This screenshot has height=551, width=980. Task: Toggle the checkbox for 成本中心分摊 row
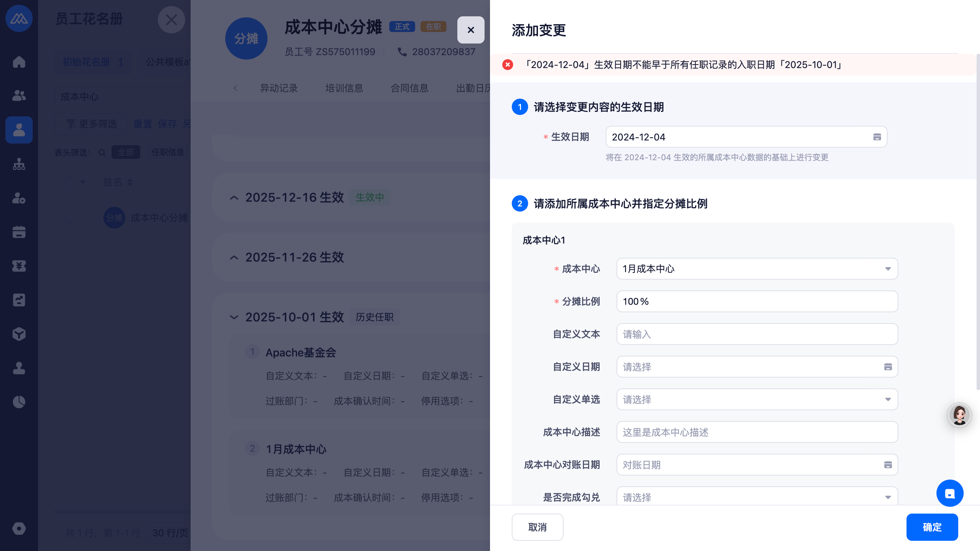tap(71, 218)
